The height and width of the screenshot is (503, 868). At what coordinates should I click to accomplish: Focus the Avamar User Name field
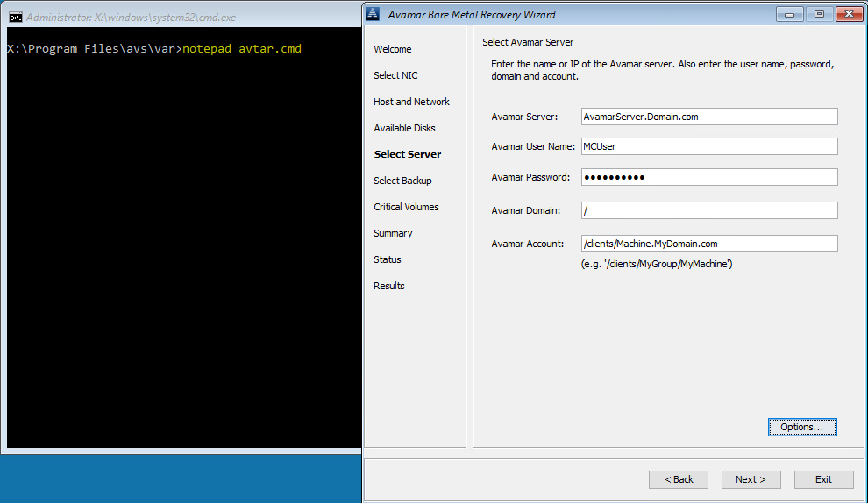[x=708, y=146]
